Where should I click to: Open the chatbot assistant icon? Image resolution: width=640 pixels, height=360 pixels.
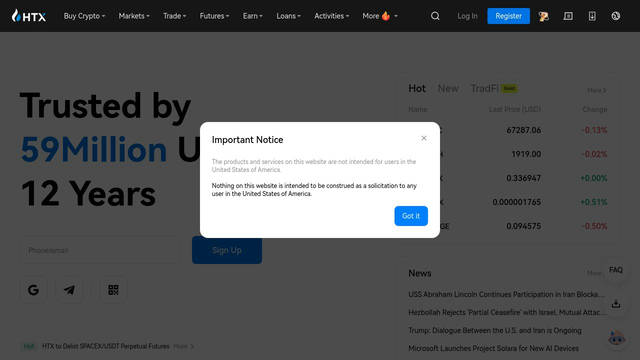616,338
